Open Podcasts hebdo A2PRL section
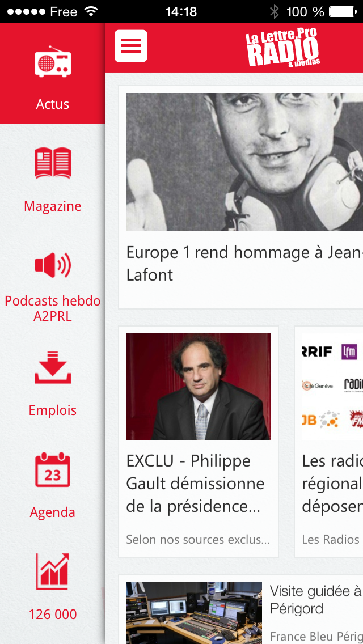Image resolution: width=363 pixels, height=644 pixels. 53,308
